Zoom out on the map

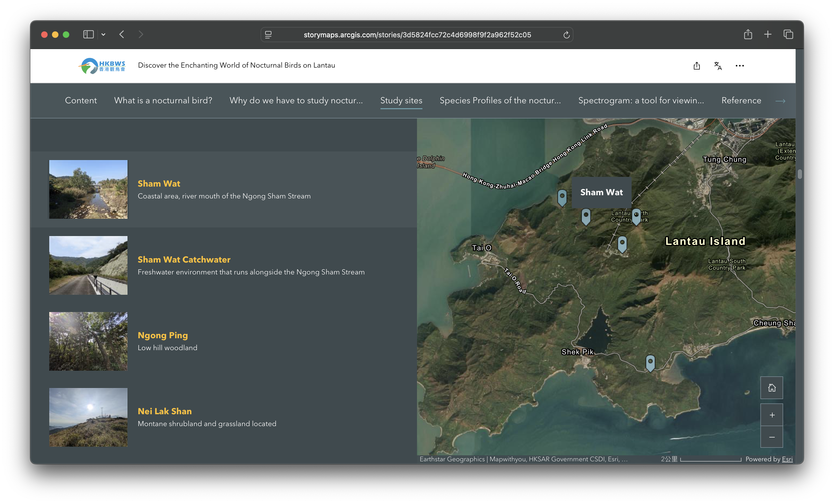coord(771,437)
